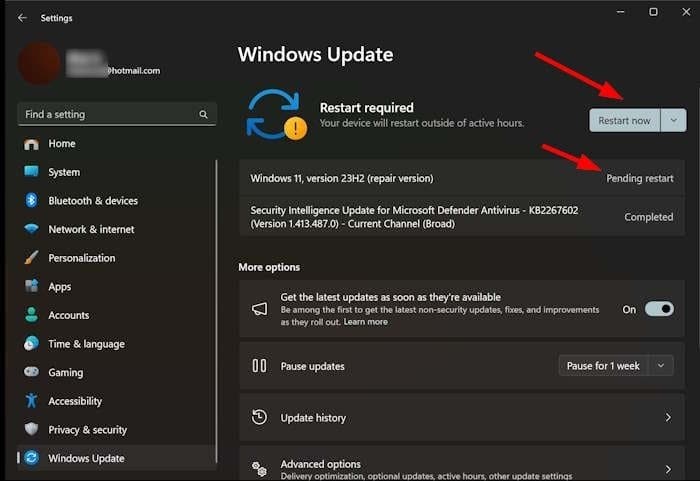
Task: Click the On label beside toggle
Action: coord(629,310)
